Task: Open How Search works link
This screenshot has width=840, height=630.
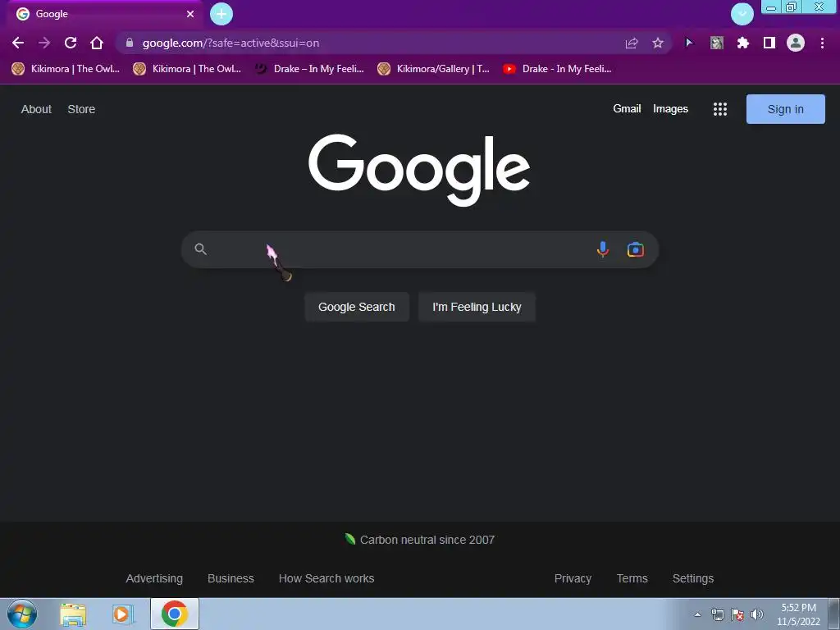Action: click(x=326, y=578)
